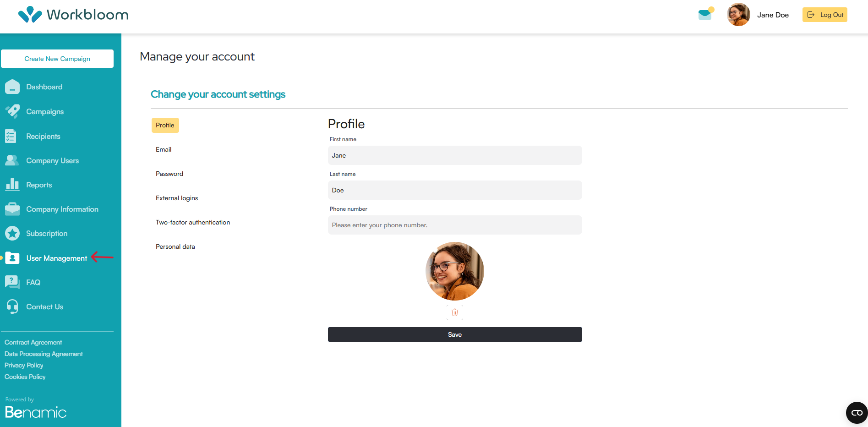Click the Dashboard sidebar icon

(x=12, y=87)
